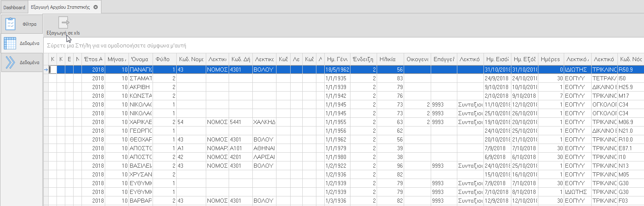Open the Φίλτρα clipboard icon panel
Viewport: 644px width, 206px height.
(10, 24)
